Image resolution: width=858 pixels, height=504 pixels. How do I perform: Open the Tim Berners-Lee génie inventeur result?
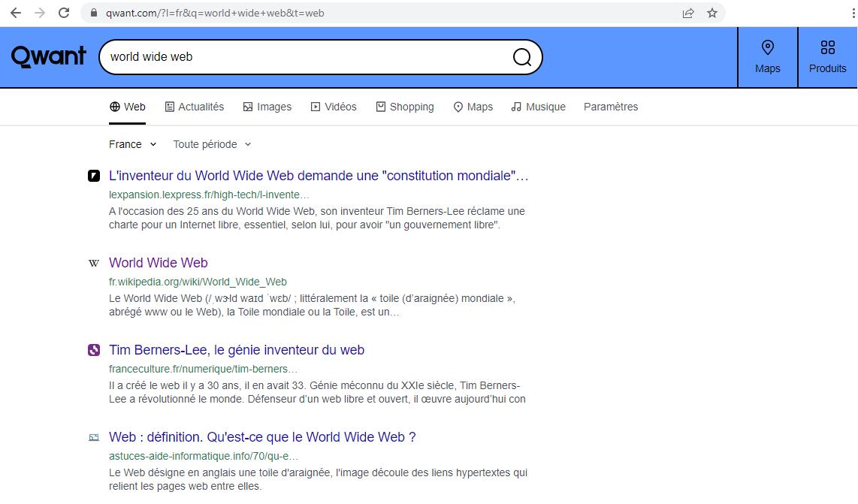pyautogui.click(x=236, y=350)
